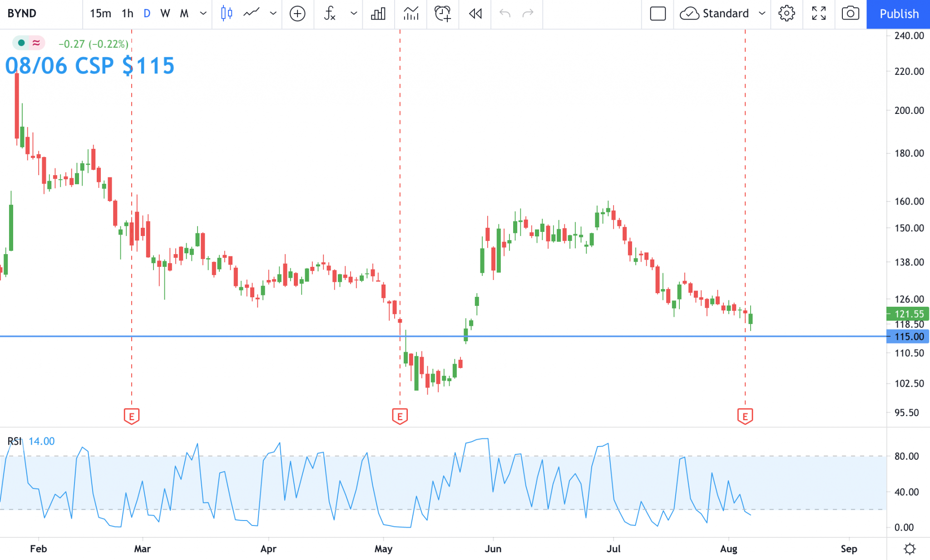Click the earnings E marker near May
This screenshot has width=930, height=560.
click(x=400, y=416)
